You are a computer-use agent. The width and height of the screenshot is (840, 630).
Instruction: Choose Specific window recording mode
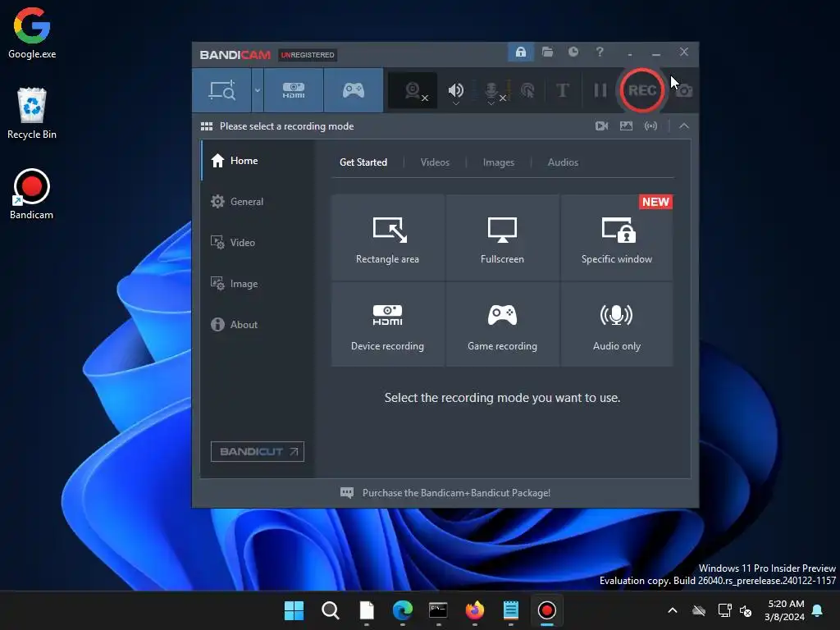[617, 237]
